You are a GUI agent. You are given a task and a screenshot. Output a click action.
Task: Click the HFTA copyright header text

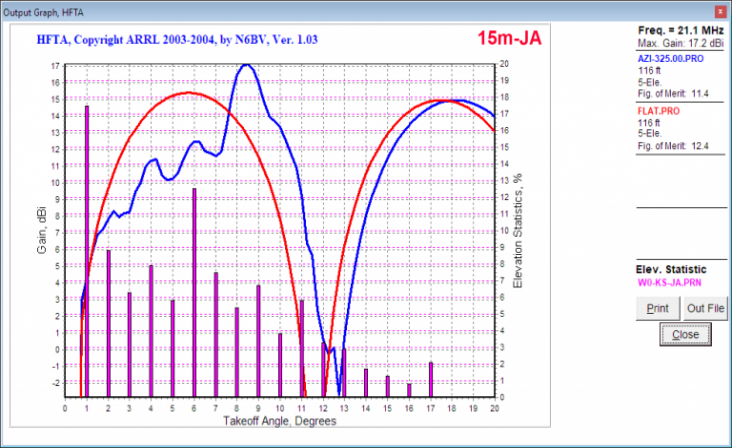175,40
